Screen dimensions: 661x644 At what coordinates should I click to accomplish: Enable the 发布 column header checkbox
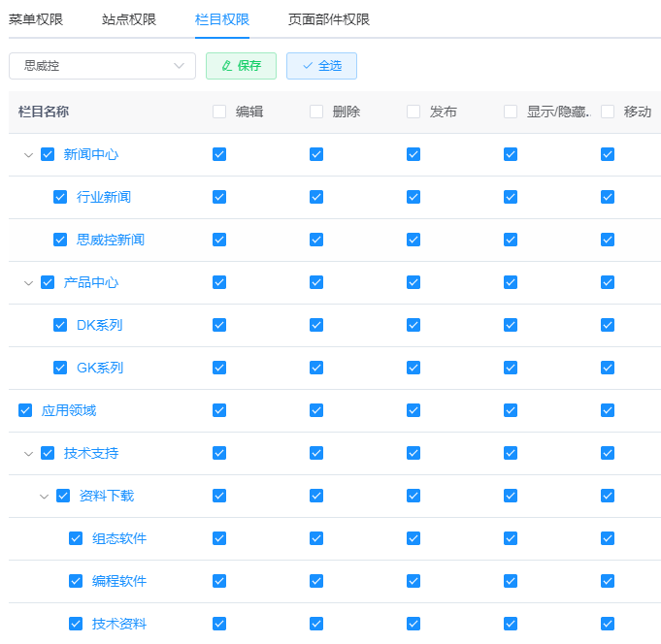tap(413, 112)
